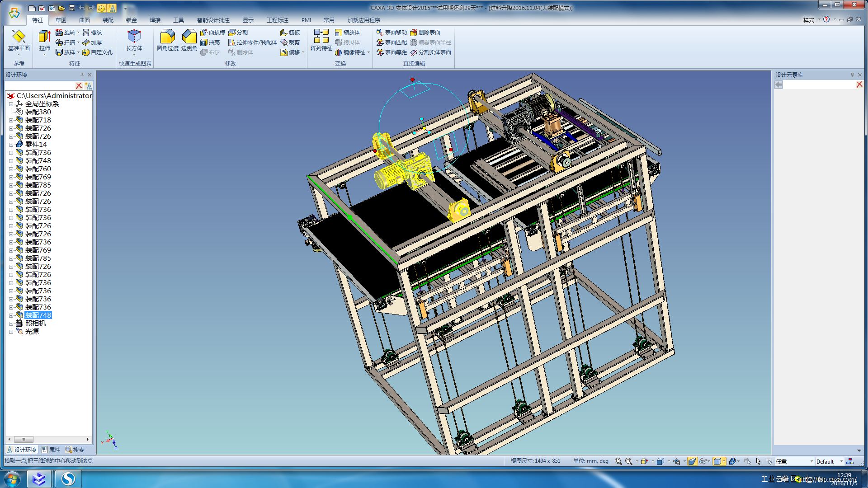Click the 圆角过渡 fillet icon
Image resolution: width=868 pixels, height=488 pixels.
[x=167, y=37]
